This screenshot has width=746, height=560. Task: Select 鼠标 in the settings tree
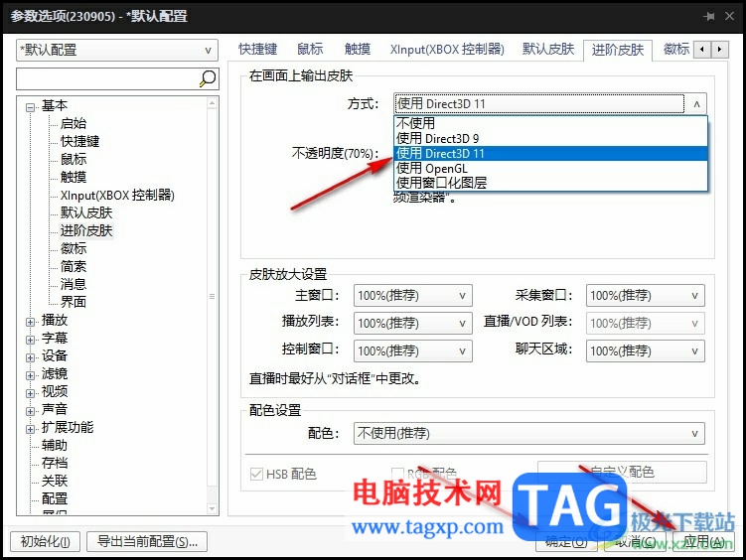pyautogui.click(x=74, y=159)
